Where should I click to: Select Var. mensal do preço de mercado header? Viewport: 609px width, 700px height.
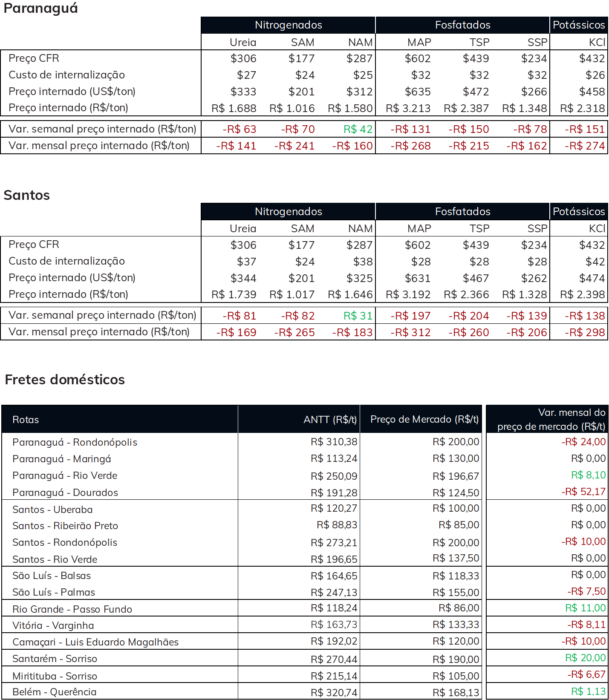(551, 419)
